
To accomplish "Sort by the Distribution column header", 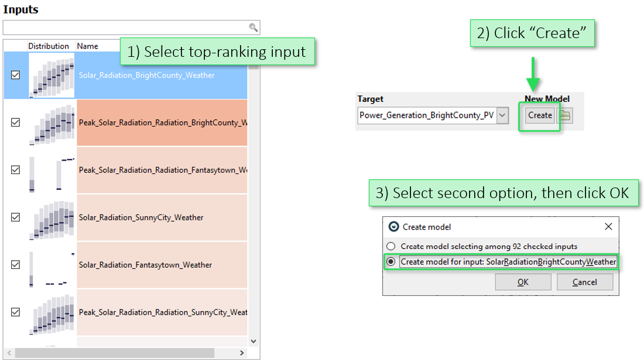I will pos(49,46).
